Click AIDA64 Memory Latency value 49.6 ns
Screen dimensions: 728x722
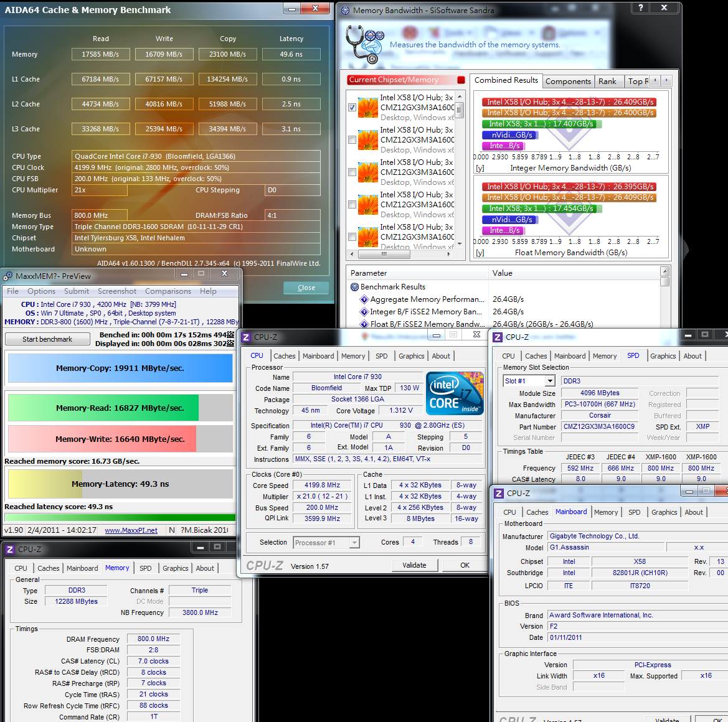[x=291, y=54]
